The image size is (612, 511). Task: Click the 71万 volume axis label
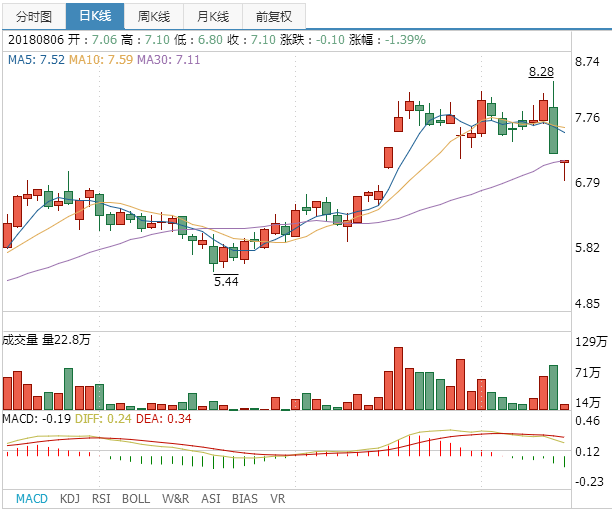[587, 372]
